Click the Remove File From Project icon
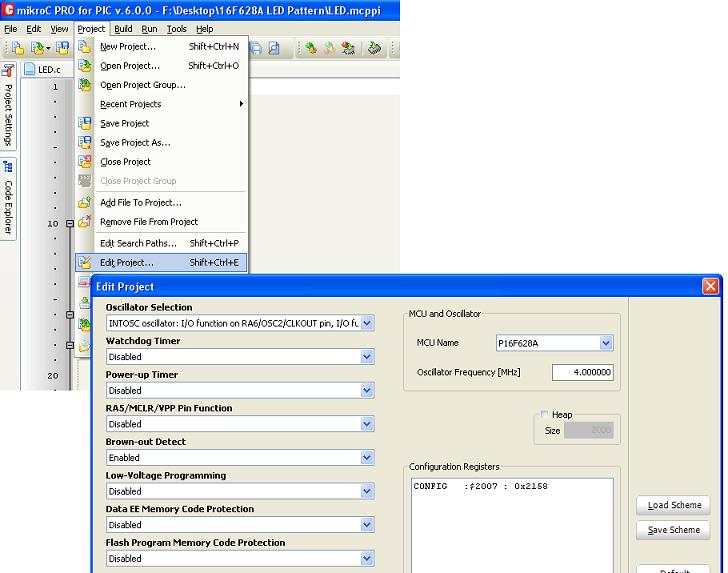This screenshot has width=728, height=573. (85, 222)
